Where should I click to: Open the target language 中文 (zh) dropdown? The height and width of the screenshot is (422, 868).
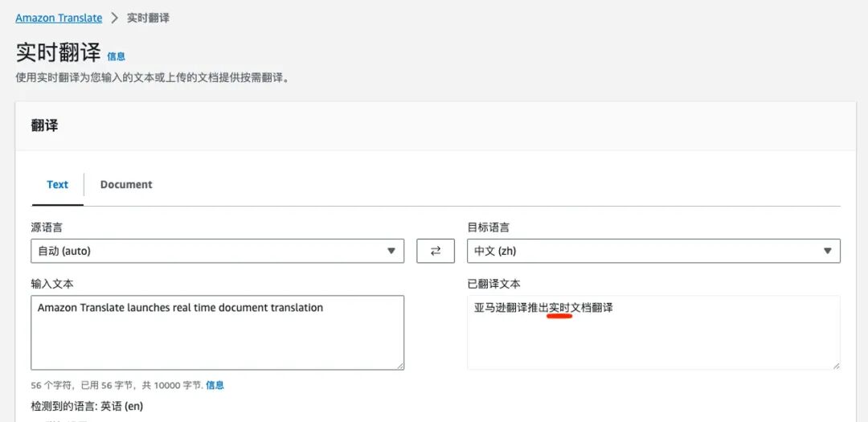pos(653,251)
